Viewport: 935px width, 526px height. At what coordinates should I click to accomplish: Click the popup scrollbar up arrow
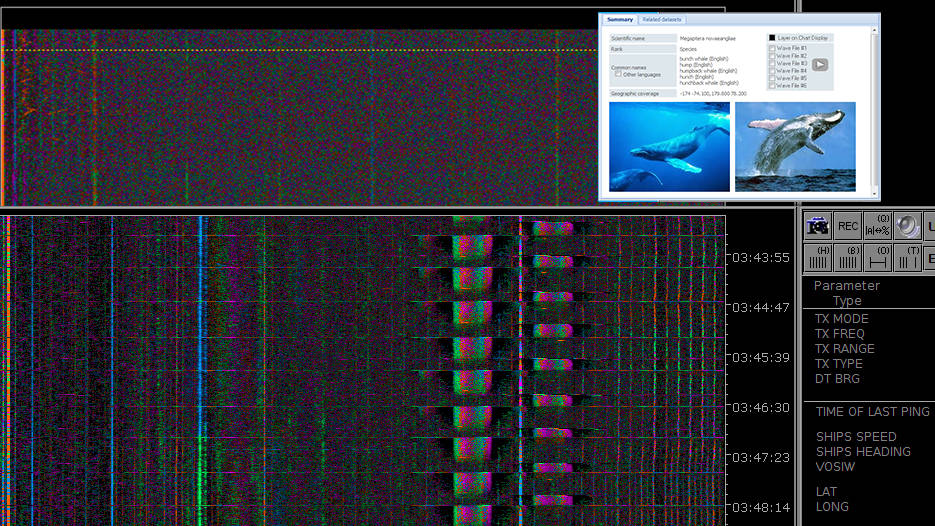[875, 30]
